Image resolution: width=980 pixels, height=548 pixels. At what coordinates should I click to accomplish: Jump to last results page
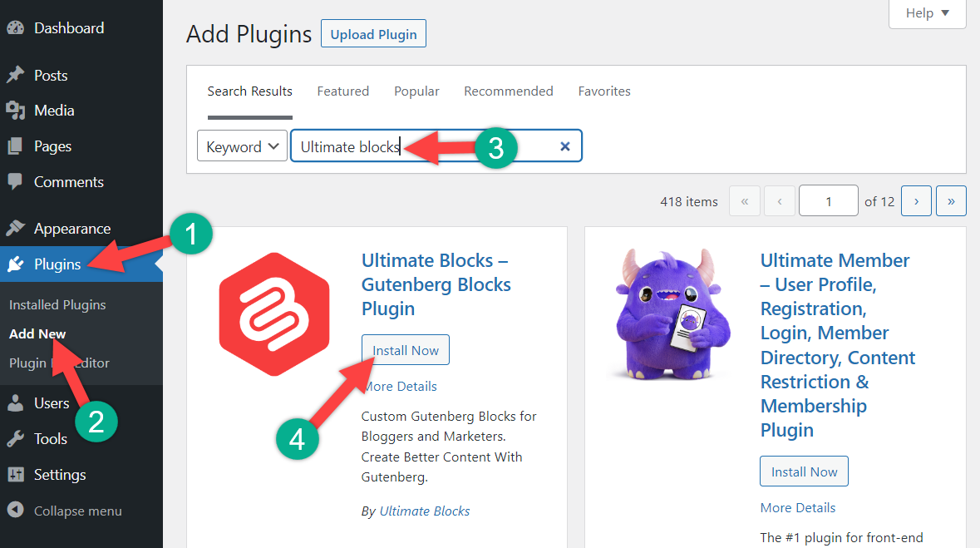pyautogui.click(x=951, y=201)
